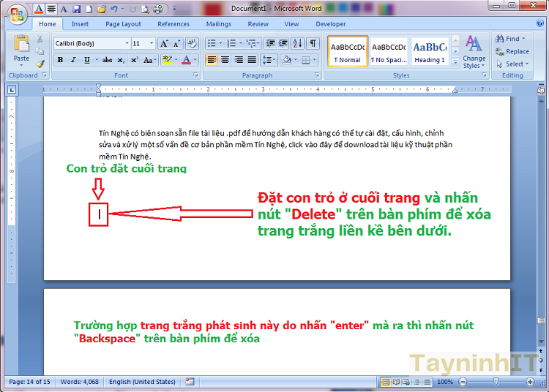Toggle show/hide paragraph marks
The height and width of the screenshot is (392, 549).
pos(313,43)
